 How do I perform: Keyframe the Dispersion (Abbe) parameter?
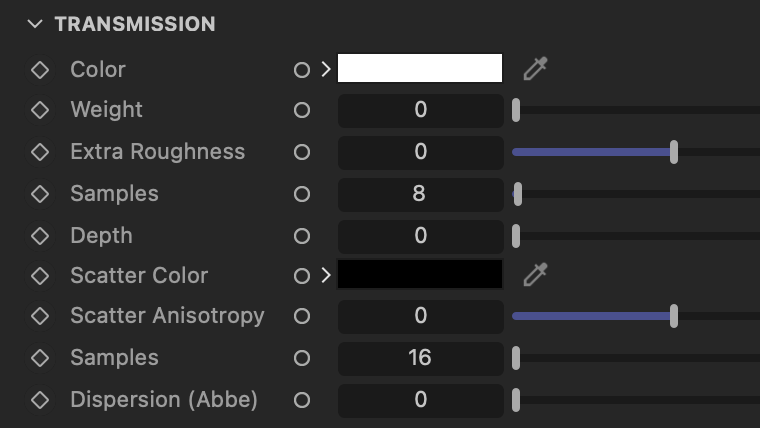pos(40,400)
